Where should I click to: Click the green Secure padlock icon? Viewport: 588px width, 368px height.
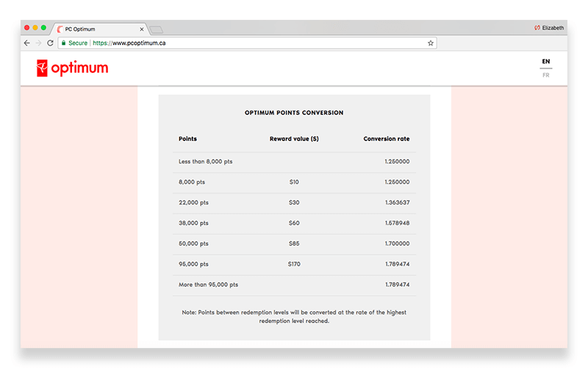point(64,43)
